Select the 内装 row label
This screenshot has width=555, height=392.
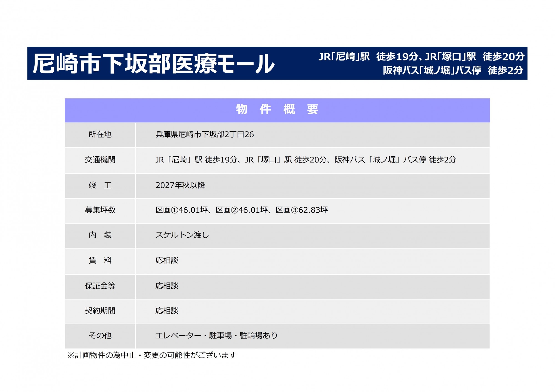pos(100,235)
